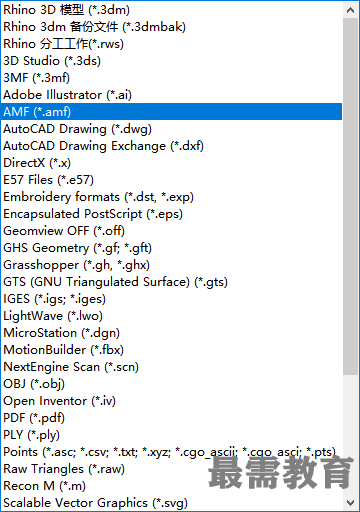Select the highlighted AMF (*.amf) item
Image resolution: width=360 pixels, height=512 pixels.
point(171,112)
